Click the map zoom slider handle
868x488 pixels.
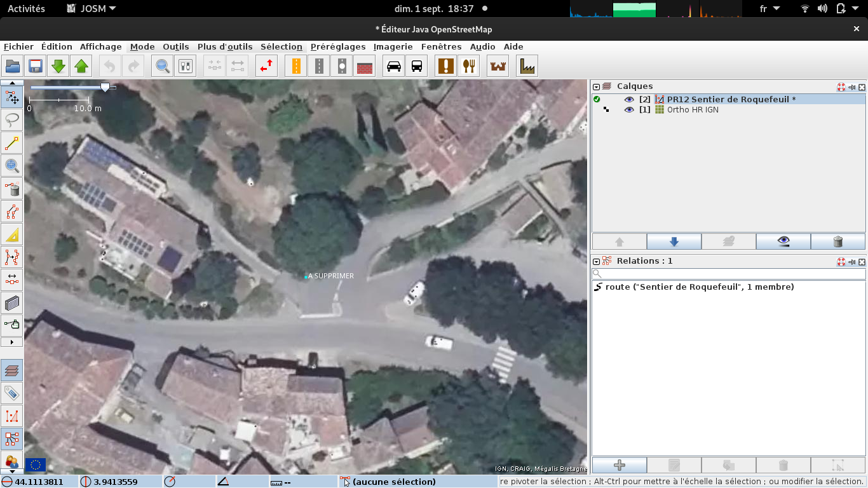(x=105, y=87)
